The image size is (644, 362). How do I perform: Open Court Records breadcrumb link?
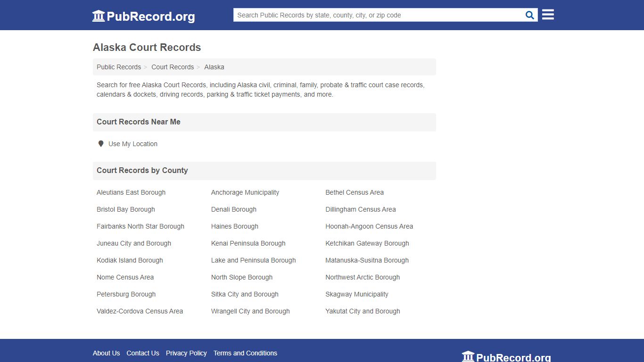tap(173, 67)
